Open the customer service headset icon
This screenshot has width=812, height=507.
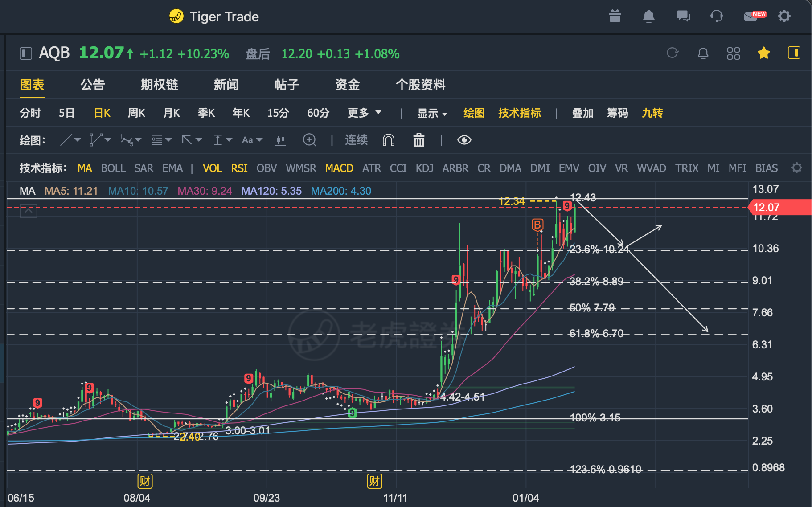(x=716, y=16)
